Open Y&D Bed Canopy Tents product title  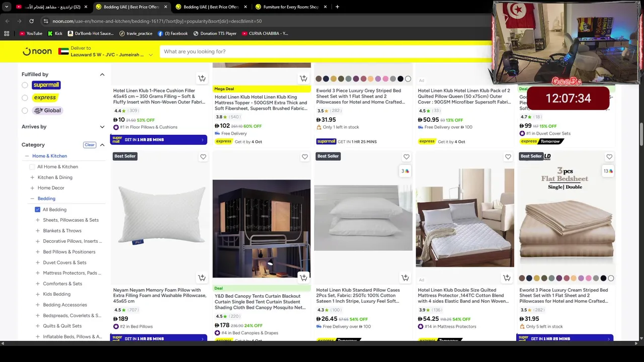[260, 302]
